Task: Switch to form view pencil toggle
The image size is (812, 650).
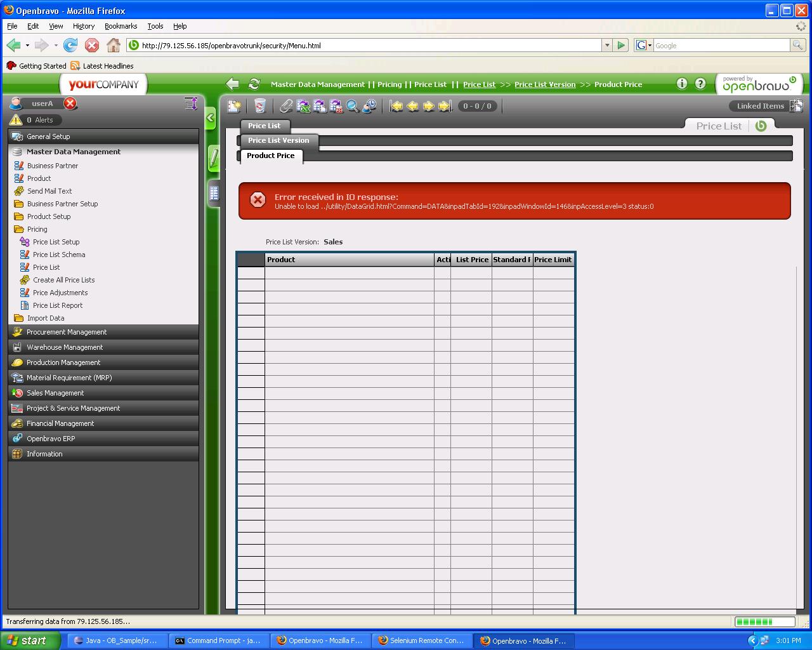Action: pos(214,157)
